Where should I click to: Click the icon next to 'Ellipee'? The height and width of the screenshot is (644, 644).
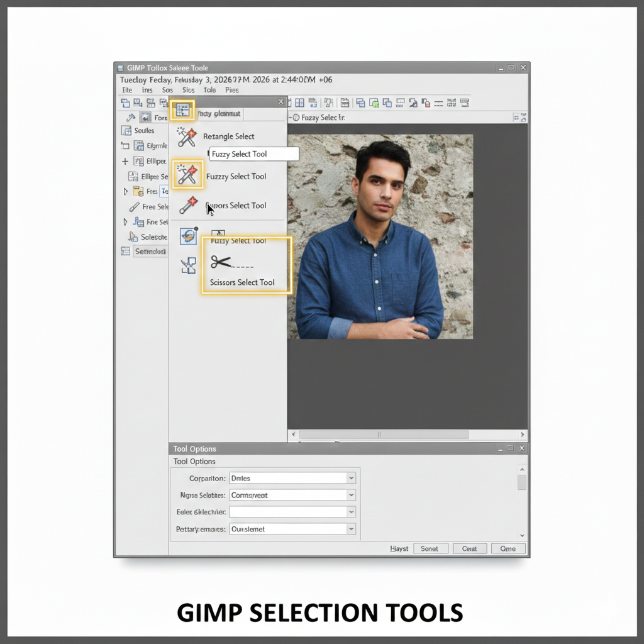click(139, 161)
